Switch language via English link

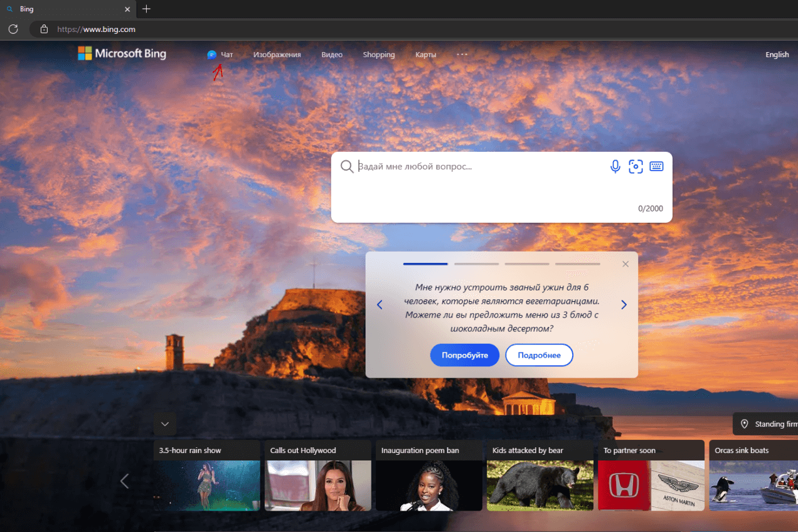click(x=777, y=55)
